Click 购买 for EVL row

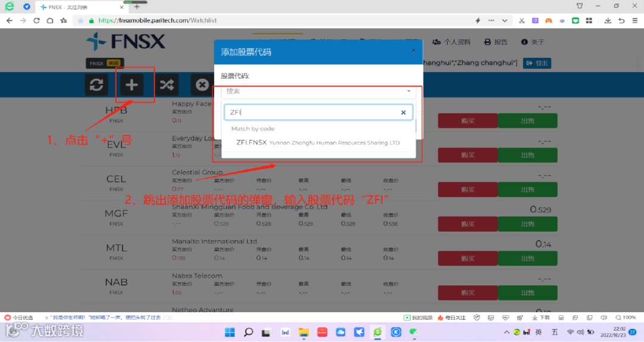point(468,155)
